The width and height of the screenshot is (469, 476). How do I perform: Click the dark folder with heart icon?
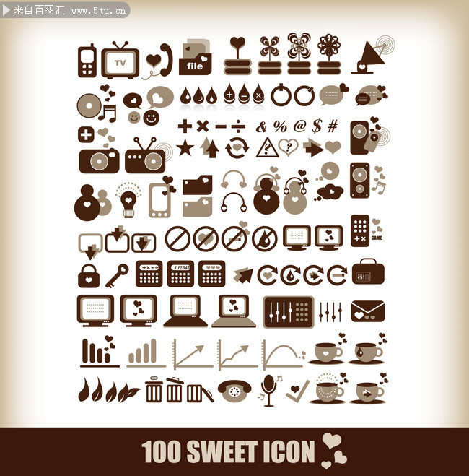point(198,185)
